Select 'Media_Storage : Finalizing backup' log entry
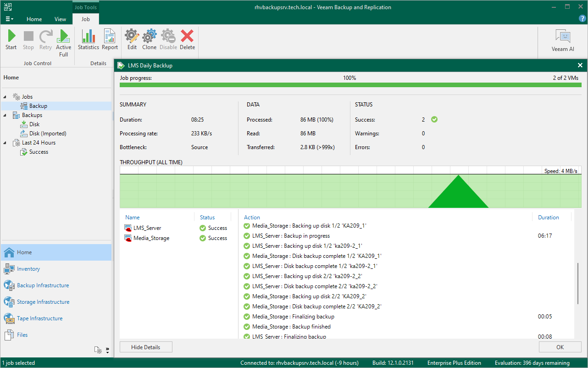 (x=294, y=317)
